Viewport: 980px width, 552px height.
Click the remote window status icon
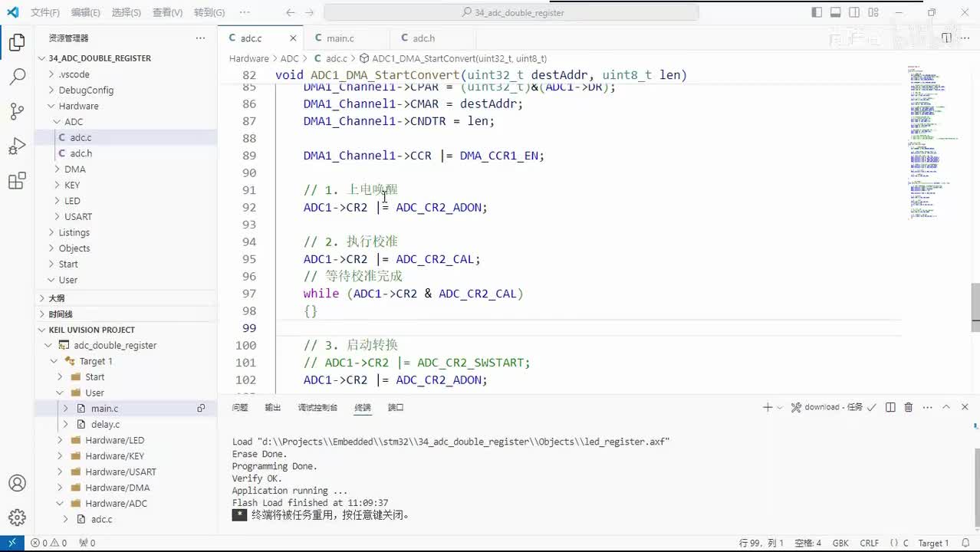[12, 543]
